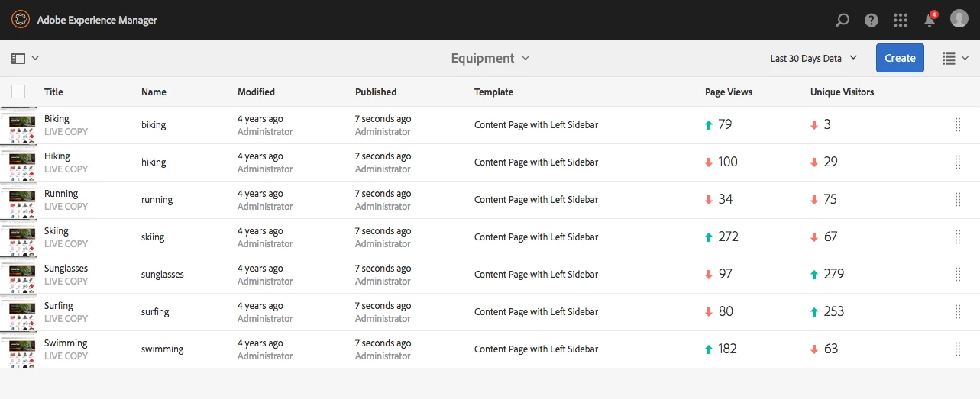Click the blue Create button
The width and height of the screenshot is (980, 399).
click(900, 58)
